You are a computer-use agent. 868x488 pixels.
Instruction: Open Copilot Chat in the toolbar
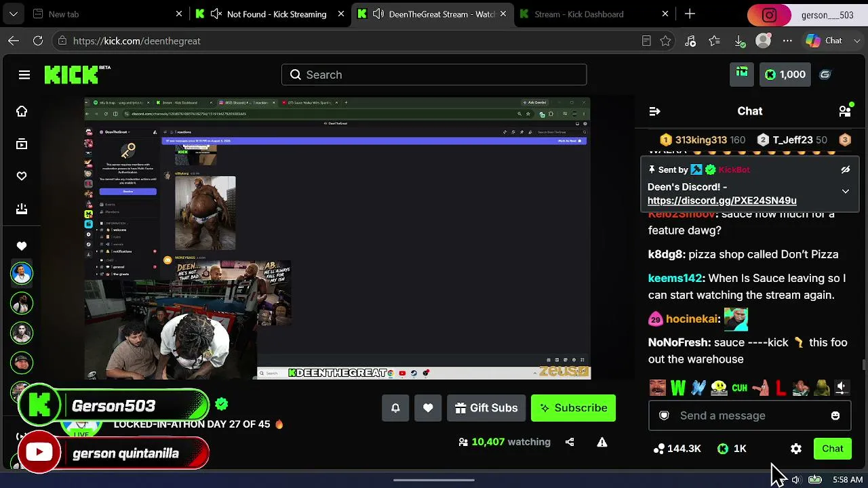pos(824,41)
